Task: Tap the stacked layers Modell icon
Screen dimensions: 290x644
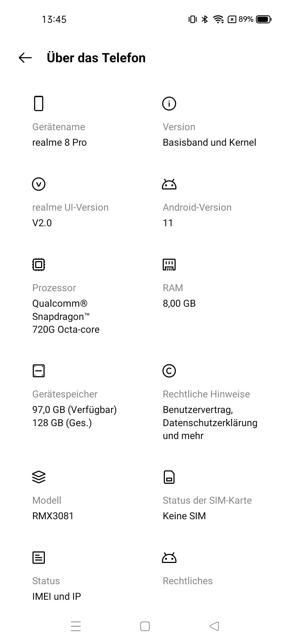Action: [x=39, y=477]
